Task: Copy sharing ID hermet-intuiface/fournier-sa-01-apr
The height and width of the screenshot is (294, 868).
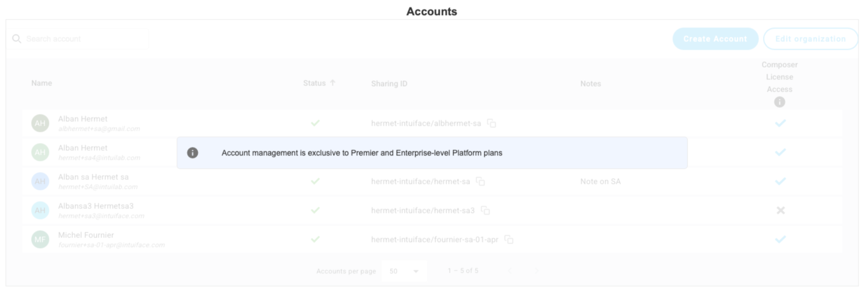Action: tap(509, 239)
